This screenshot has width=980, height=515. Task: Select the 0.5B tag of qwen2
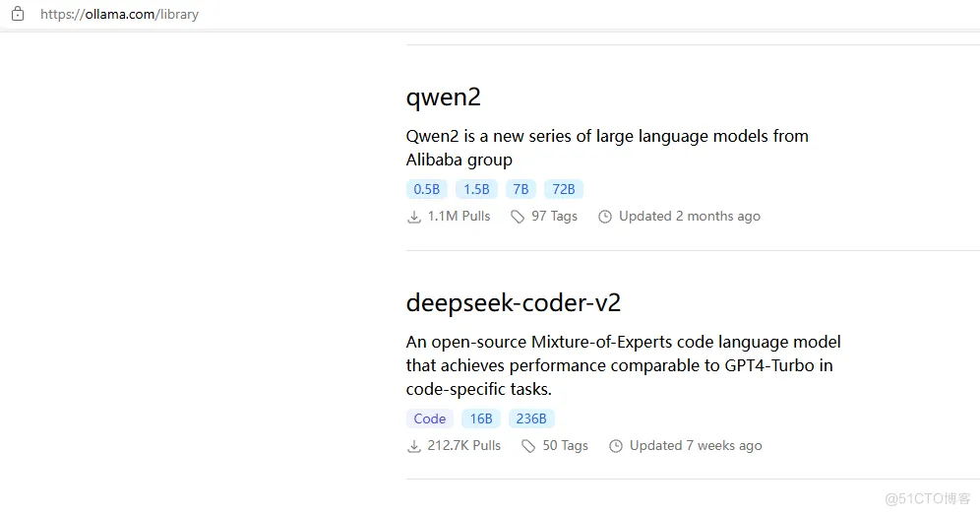pos(427,189)
